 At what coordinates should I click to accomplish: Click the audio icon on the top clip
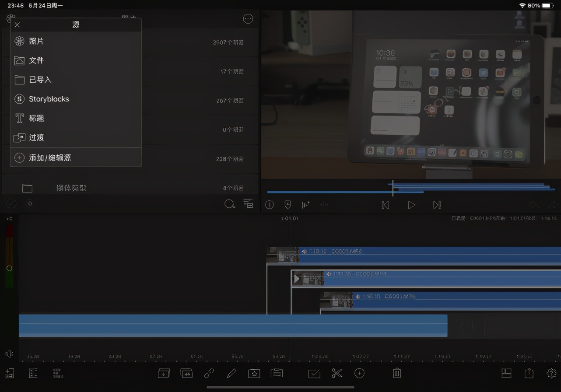(305, 252)
